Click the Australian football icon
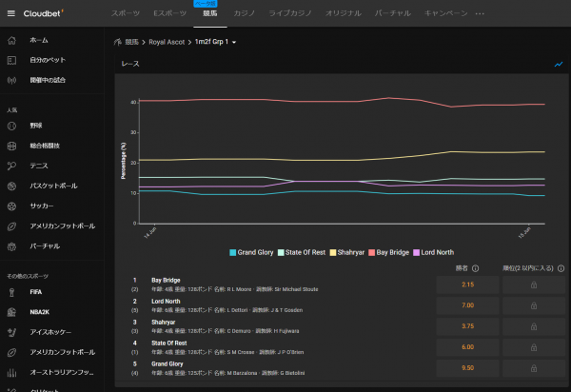The height and width of the screenshot is (392, 571). [11, 373]
